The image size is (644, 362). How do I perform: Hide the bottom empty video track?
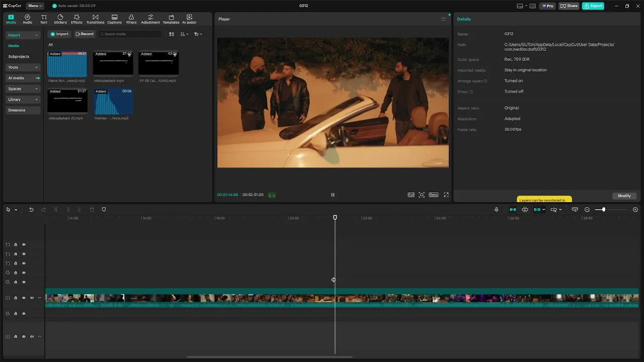coord(24,336)
